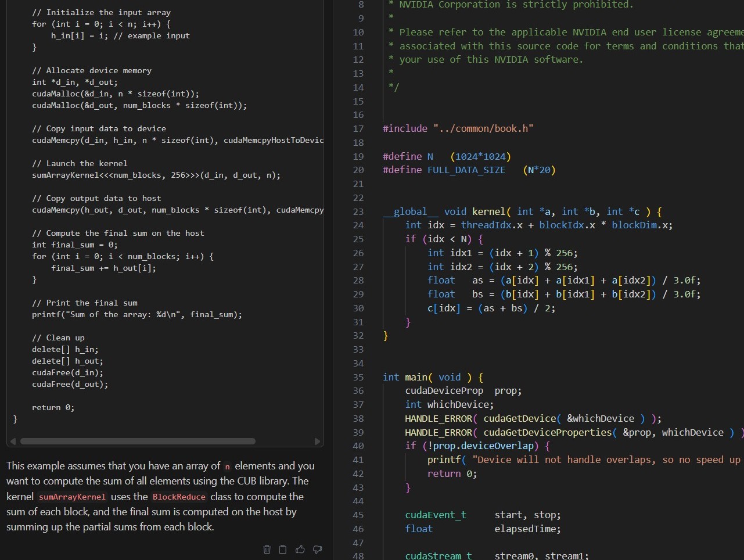Viewport: 744px width, 560px height.
Task: Delete the chat response with trash icon
Action: (267, 550)
